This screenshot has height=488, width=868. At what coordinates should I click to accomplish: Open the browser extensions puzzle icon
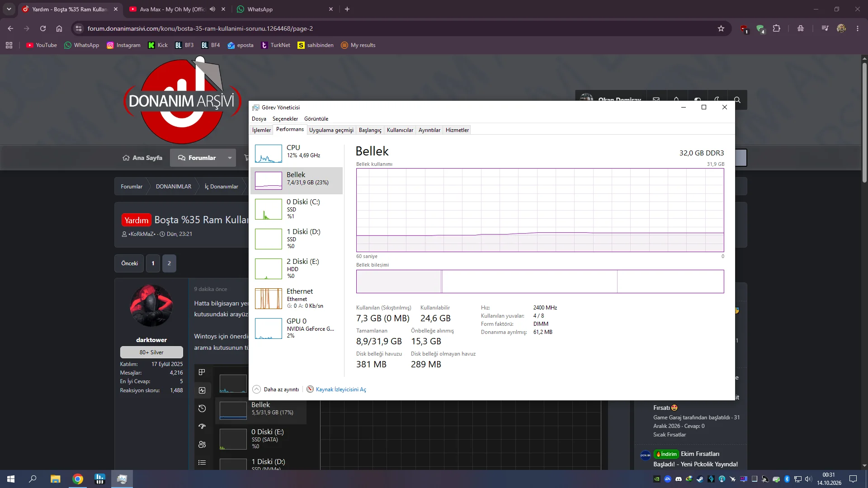[x=776, y=28]
